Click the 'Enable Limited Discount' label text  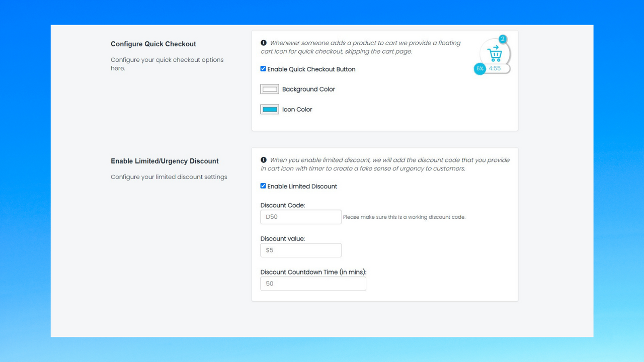point(302,187)
